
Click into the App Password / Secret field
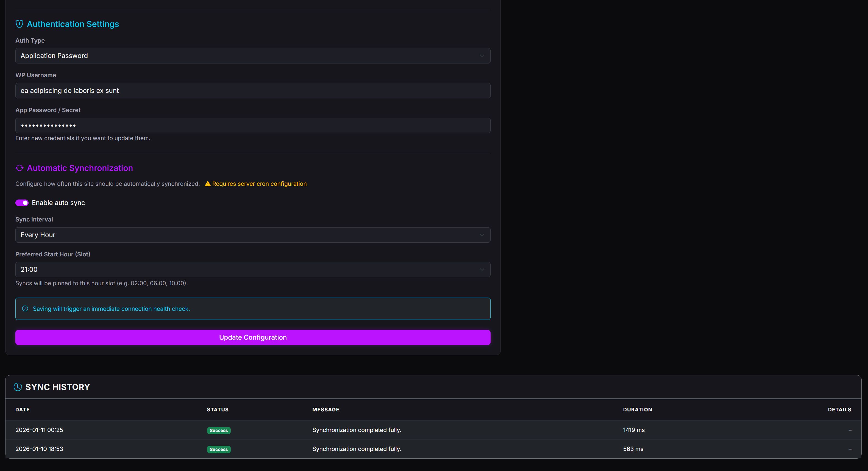point(252,125)
